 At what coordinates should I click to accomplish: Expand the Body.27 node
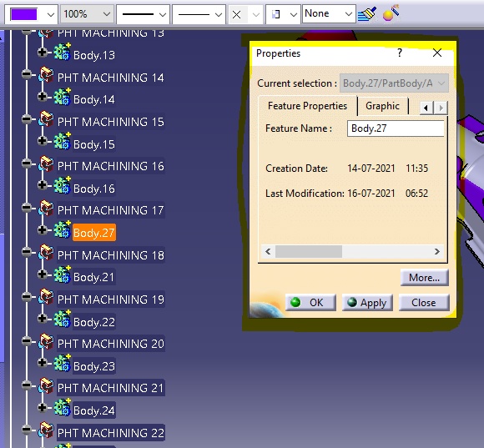click(43, 230)
